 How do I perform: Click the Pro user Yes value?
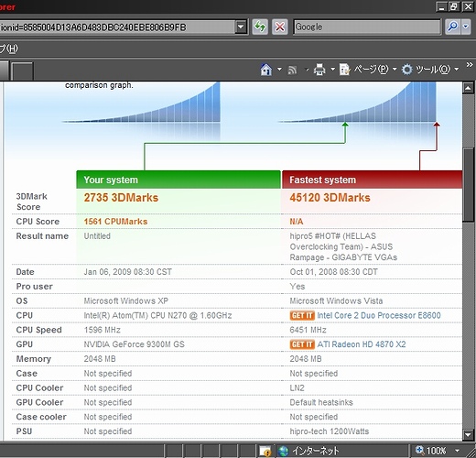(297, 287)
